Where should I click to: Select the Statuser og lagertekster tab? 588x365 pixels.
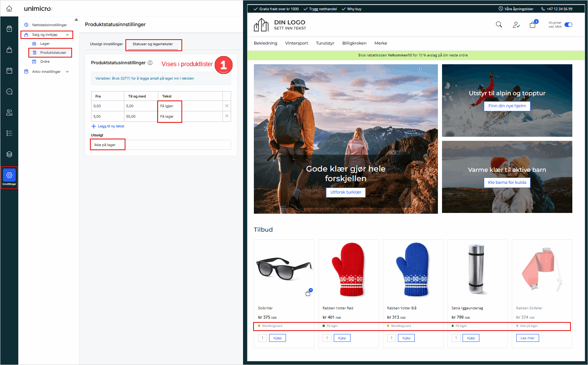153,44
